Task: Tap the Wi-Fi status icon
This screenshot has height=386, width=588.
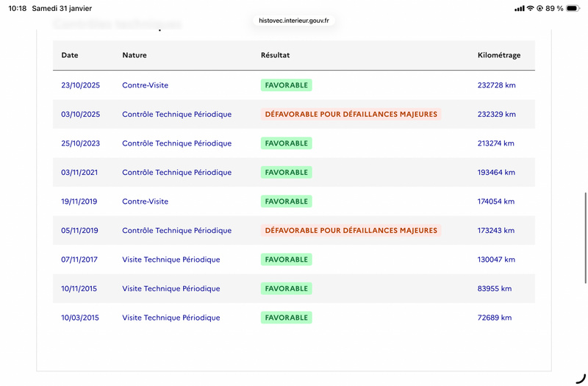Action: [530, 8]
